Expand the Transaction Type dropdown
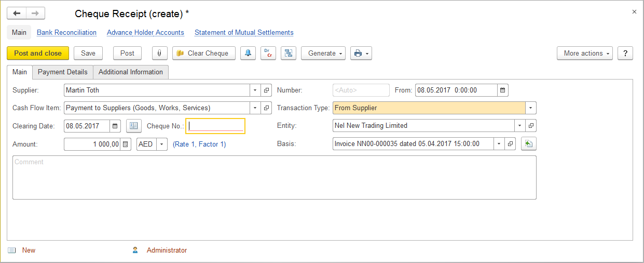 tap(530, 108)
